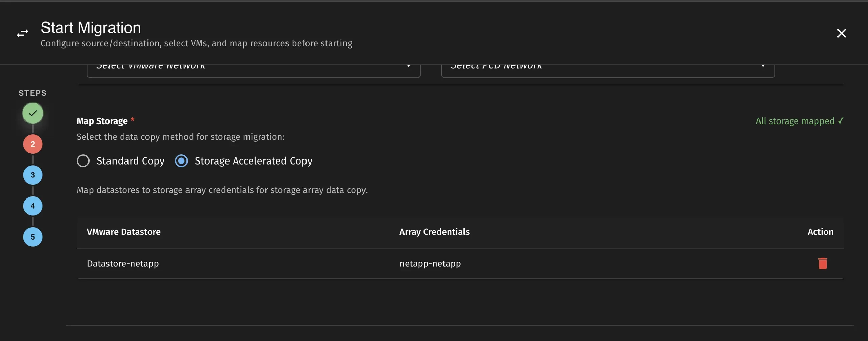Delete the Datastore-netapp storage mapping via trash icon
The height and width of the screenshot is (341, 868).
(823, 263)
